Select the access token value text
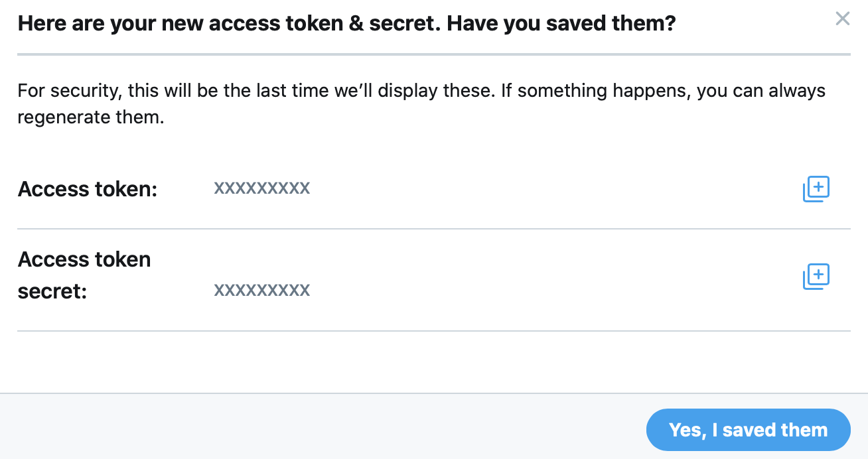 tap(261, 188)
